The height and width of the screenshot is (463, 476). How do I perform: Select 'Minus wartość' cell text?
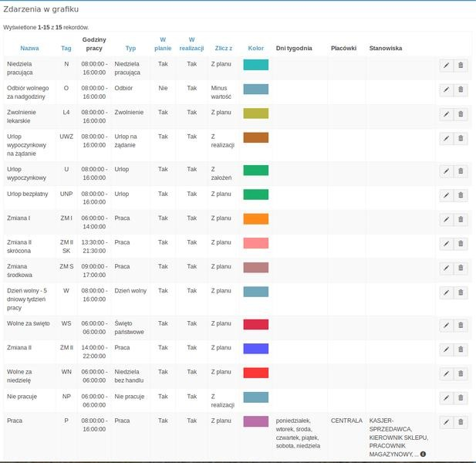[221, 93]
